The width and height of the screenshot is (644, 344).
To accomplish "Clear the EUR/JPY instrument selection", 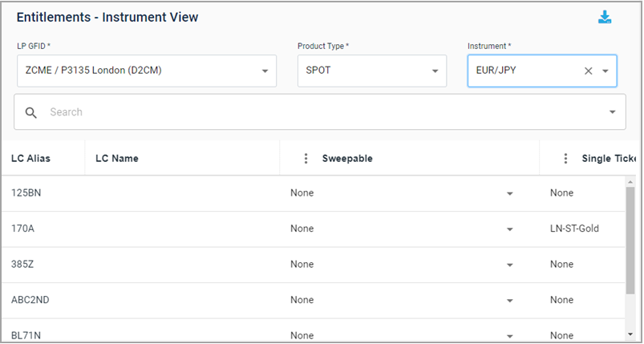I will pyautogui.click(x=588, y=71).
